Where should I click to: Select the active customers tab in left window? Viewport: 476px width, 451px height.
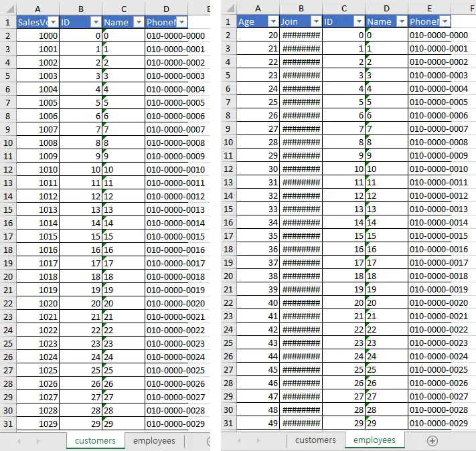[95, 440]
